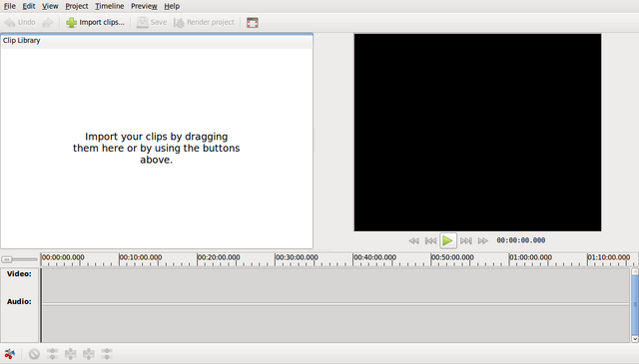Open the Edit menu
This screenshot has width=639, height=364.
coord(29,6)
